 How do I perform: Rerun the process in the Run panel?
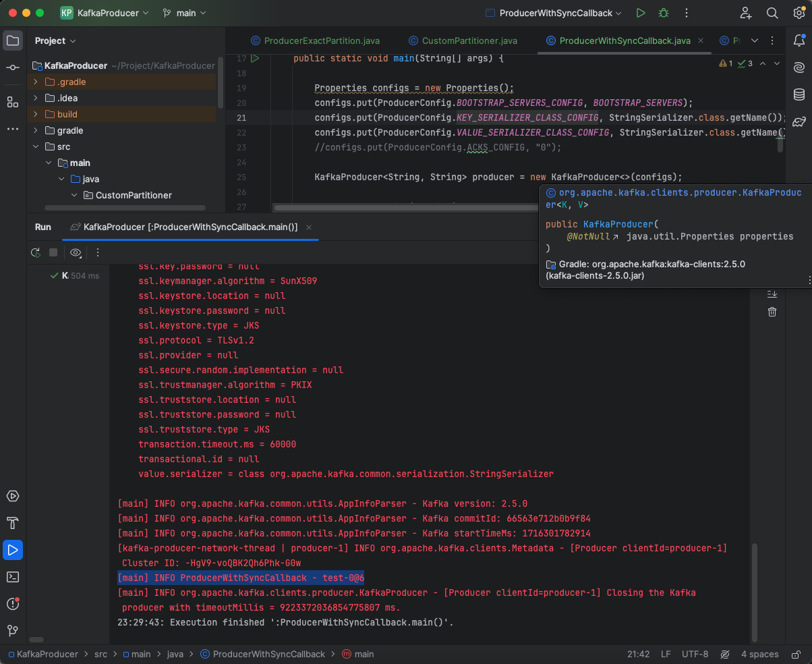coord(36,252)
